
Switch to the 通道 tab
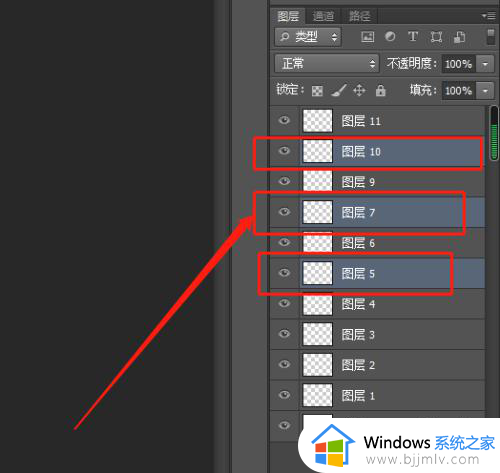pyautogui.click(x=323, y=16)
